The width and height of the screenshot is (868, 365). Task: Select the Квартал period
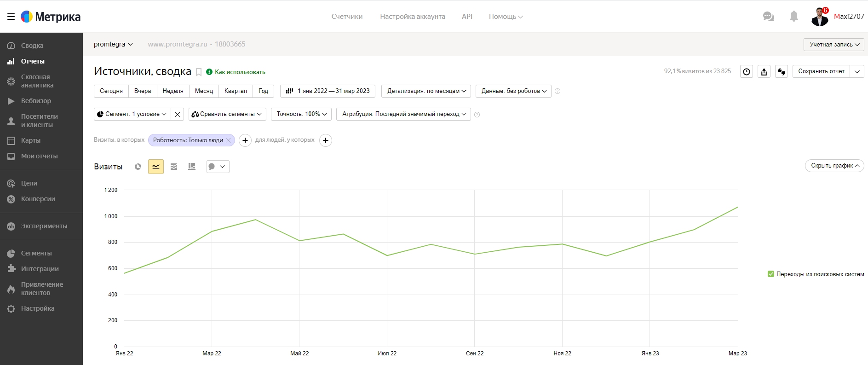pyautogui.click(x=236, y=91)
